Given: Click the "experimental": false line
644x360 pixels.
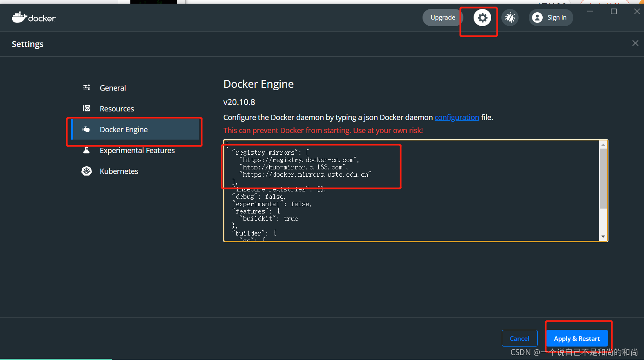Looking at the screenshot, I should [271, 204].
